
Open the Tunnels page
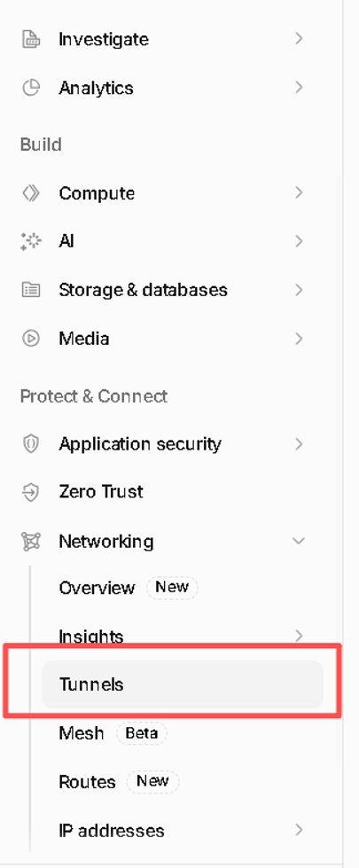tap(183, 684)
